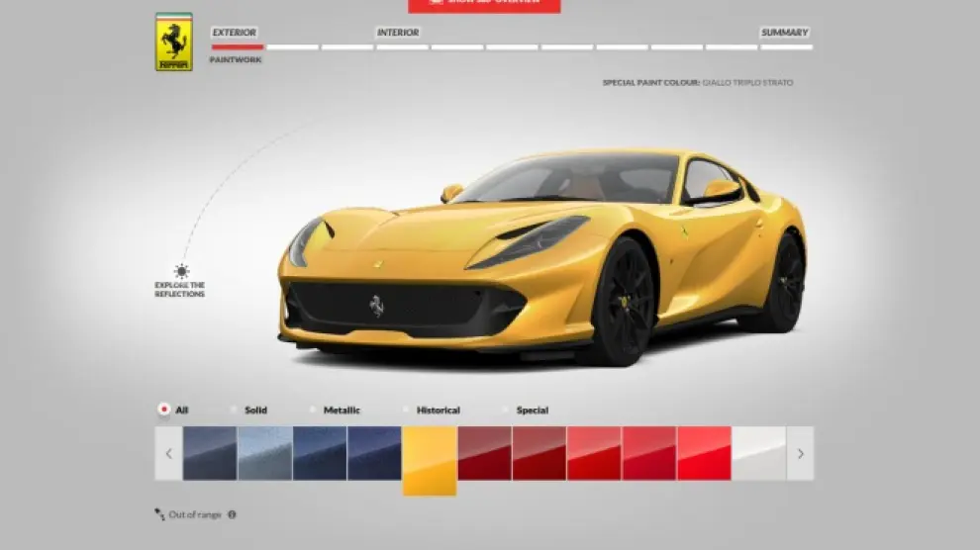Choose the bright red swatch beside white

click(x=704, y=453)
